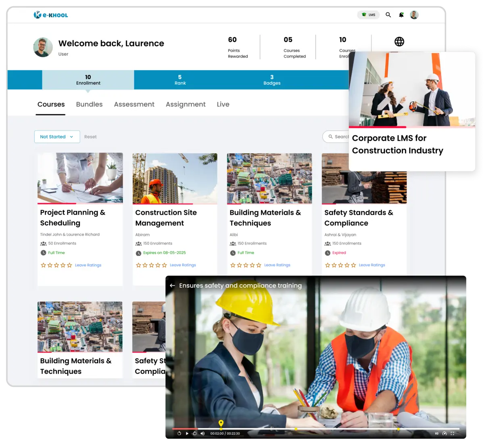484x448 pixels.
Task: Select the Full Time clock icon on Project Planning
Action: [x=43, y=252]
